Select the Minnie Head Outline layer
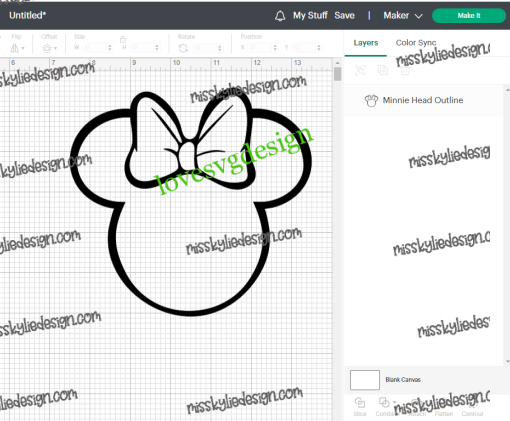This screenshot has width=510, height=421. tap(423, 100)
